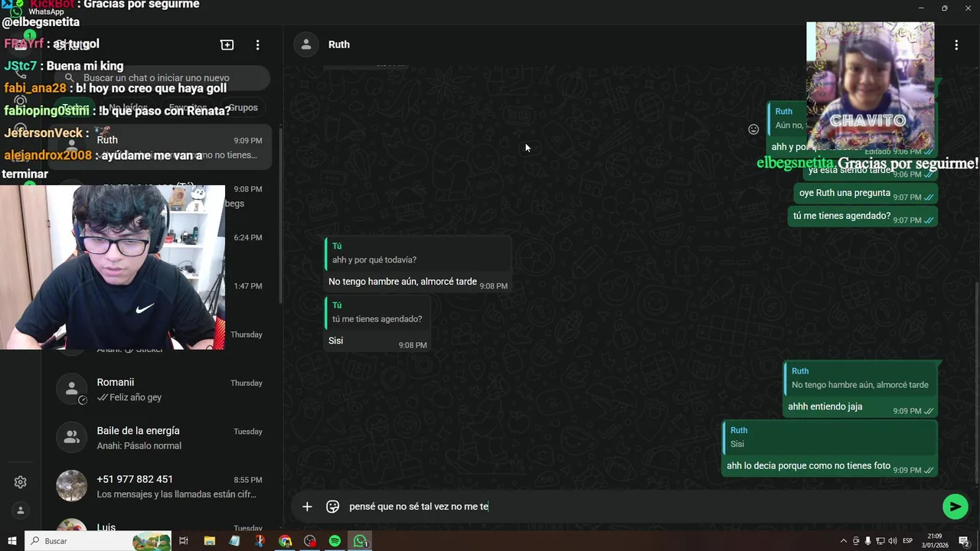Click the Baile de la energía group avatar

[71, 438]
